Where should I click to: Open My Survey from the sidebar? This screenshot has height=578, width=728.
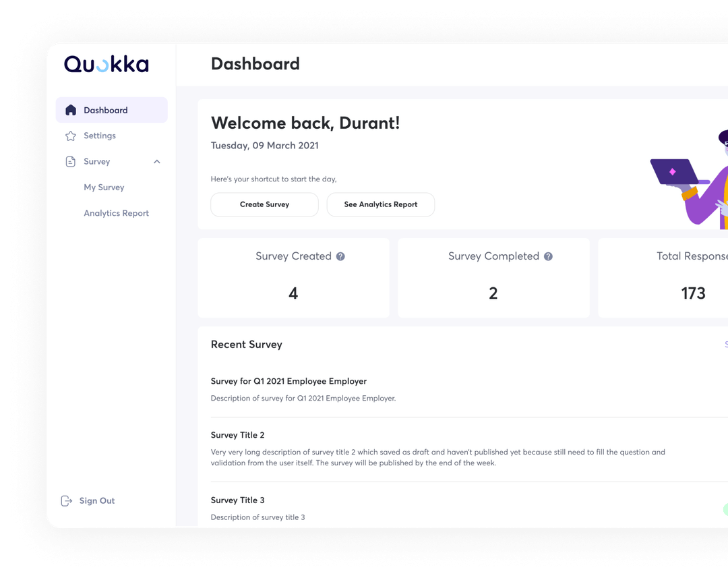103,187
